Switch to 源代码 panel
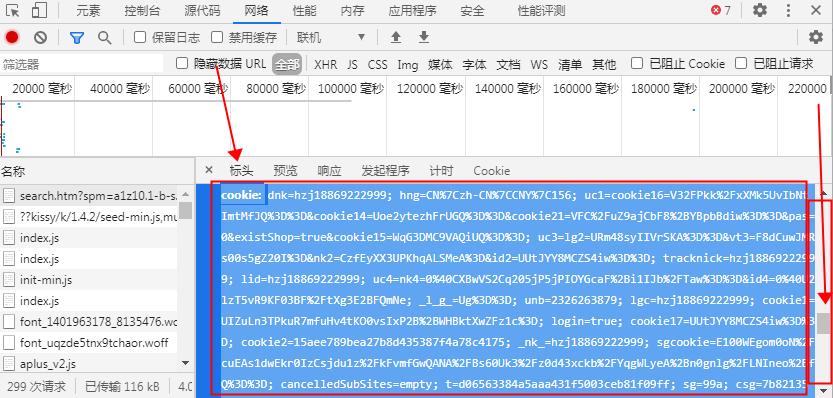Image resolution: width=833 pixels, height=398 pixels. (202, 10)
